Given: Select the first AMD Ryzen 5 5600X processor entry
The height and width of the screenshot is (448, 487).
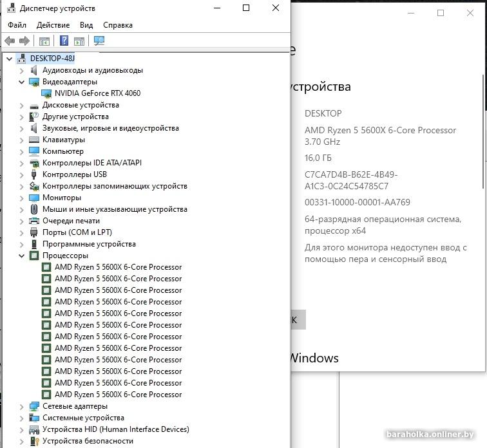Looking at the screenshot, I should pos(118,267).
